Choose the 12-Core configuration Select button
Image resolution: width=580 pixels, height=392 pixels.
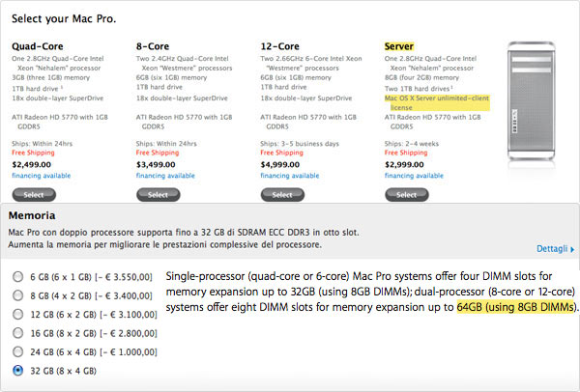pyautogui.click(x=283, y=193)
